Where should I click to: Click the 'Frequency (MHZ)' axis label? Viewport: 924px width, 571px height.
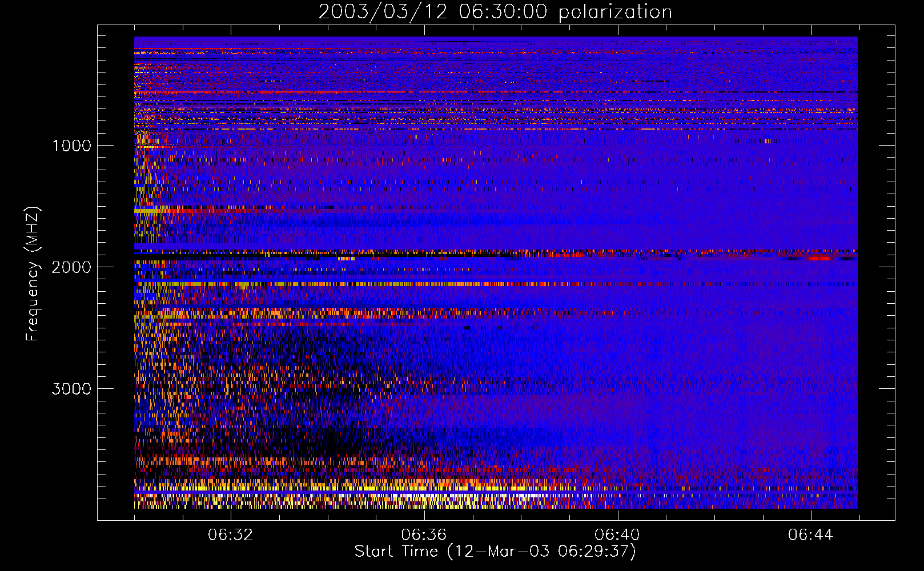pyautogui.click(x=33, y=275)
